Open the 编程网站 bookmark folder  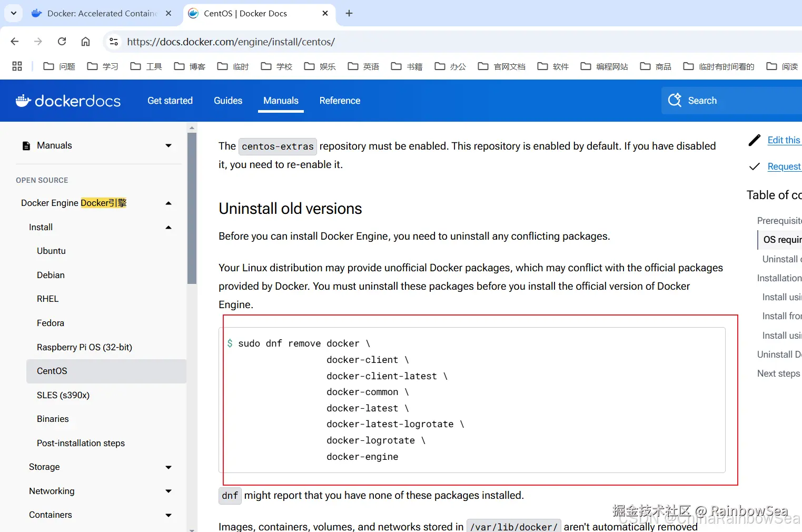(605, 66)
